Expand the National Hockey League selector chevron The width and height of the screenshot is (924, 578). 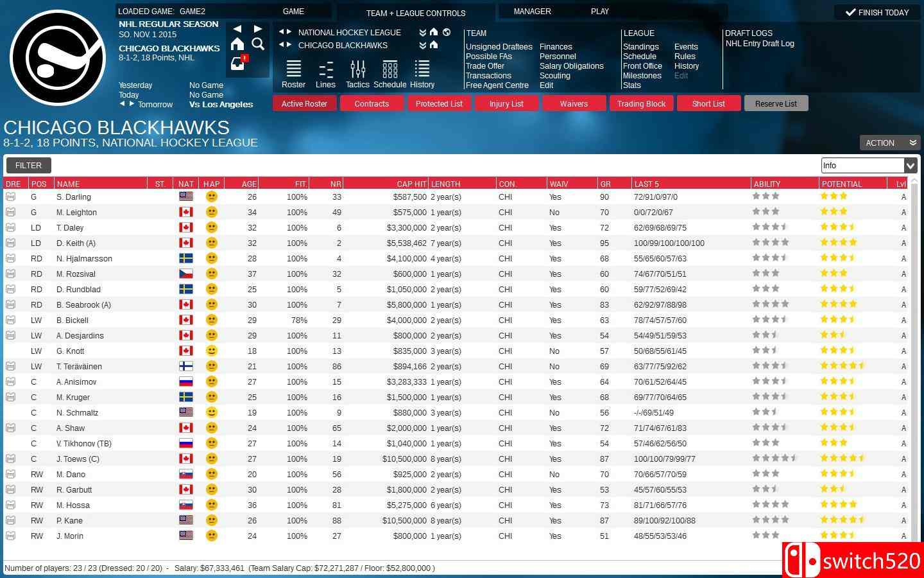pyautogui.click(x=422, y=32)
